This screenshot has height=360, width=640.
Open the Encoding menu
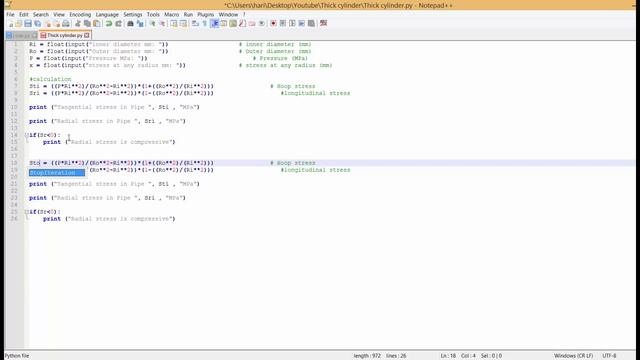(80, 15)
